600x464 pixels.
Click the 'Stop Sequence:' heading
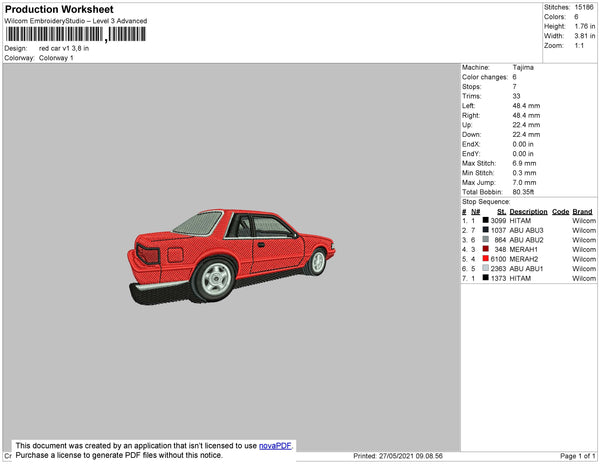[x=486, y=202]
